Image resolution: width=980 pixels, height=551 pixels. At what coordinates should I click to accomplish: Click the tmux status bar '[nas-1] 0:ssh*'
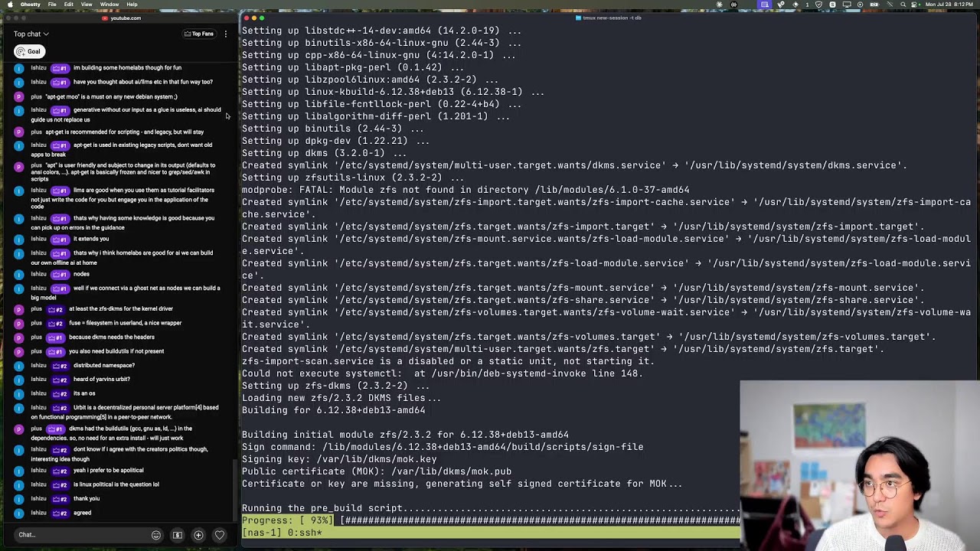click(x=282, y=533)
